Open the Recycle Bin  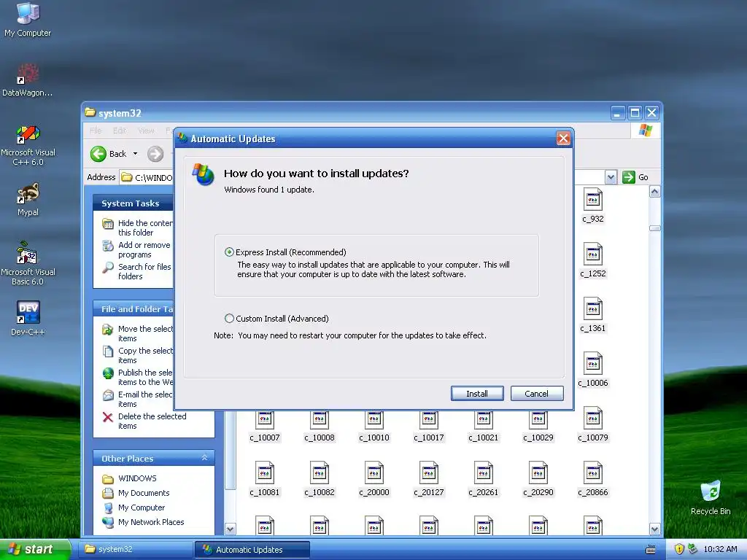(x=711, y=497)
